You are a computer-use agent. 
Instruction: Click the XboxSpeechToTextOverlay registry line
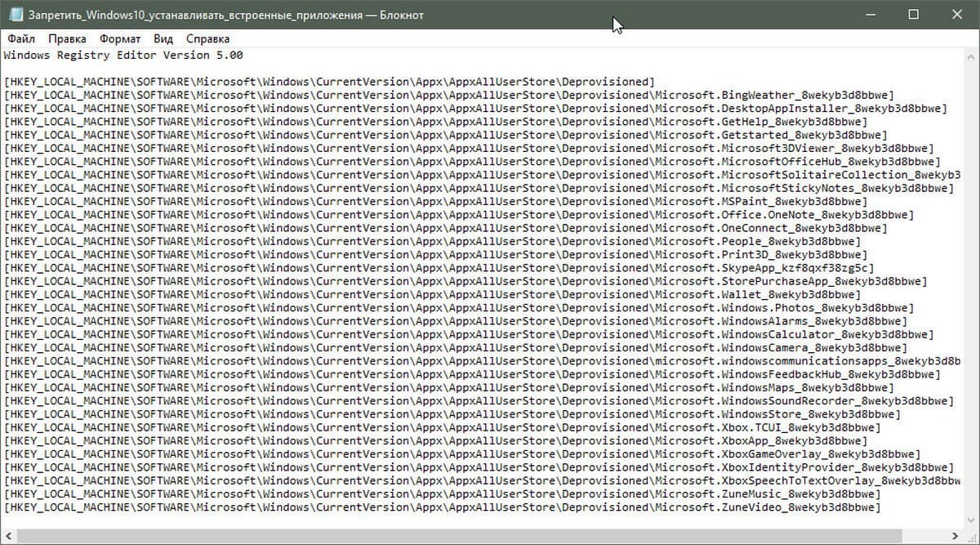click(x=482, y=480)
